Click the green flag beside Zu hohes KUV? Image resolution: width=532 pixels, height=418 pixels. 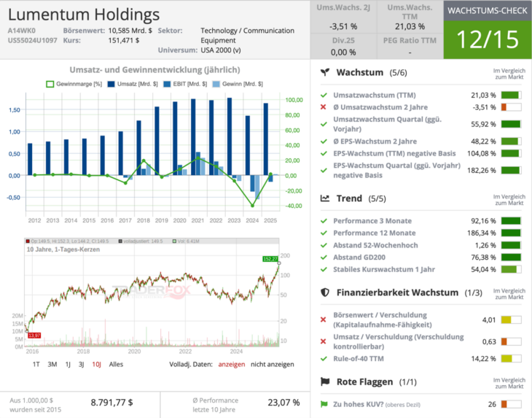[x=324, y=404]
